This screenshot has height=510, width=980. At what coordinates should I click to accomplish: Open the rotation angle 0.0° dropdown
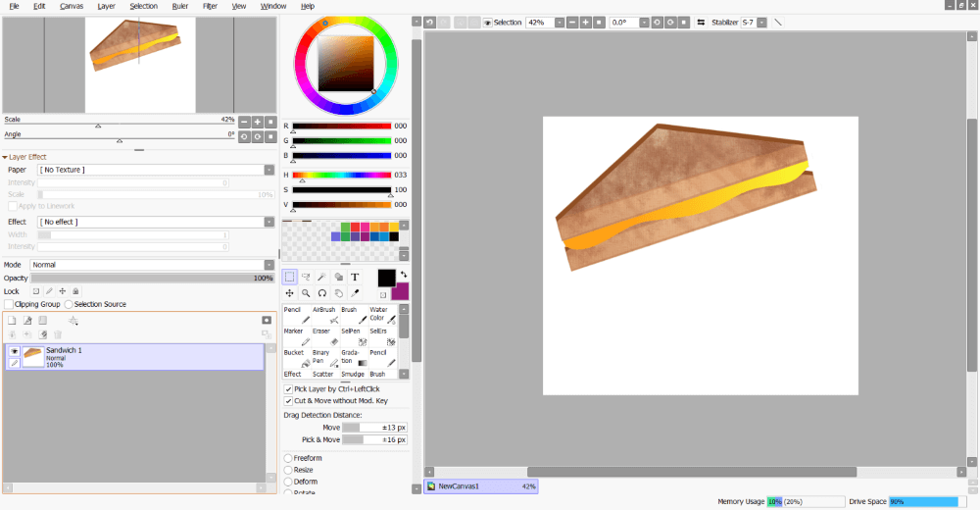coord(644,23)
